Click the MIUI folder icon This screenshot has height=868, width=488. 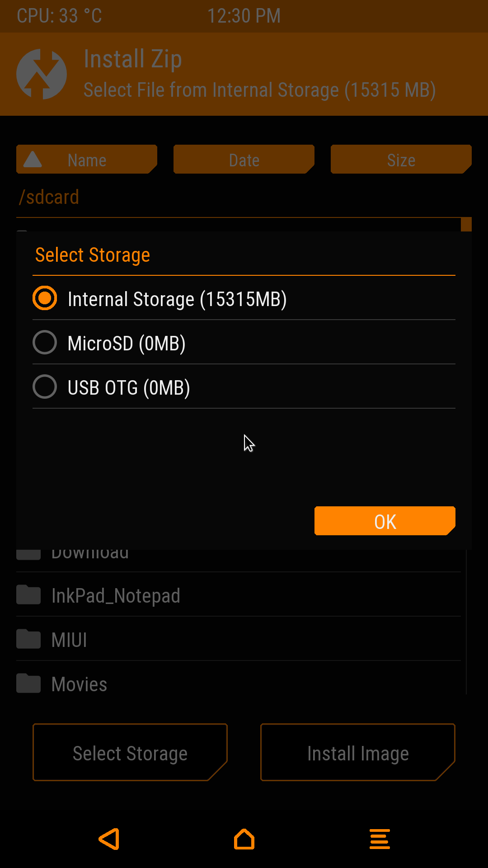coord(28,639)
